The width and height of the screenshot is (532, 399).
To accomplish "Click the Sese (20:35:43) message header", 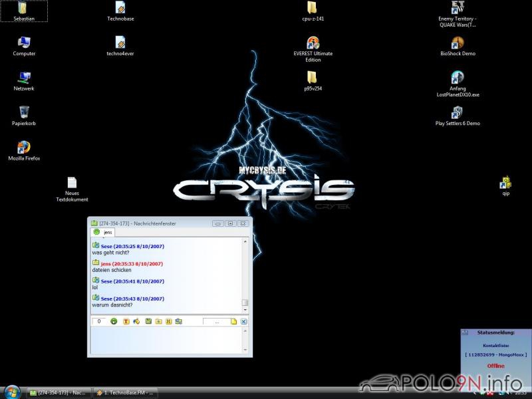I will coord(132,299).
